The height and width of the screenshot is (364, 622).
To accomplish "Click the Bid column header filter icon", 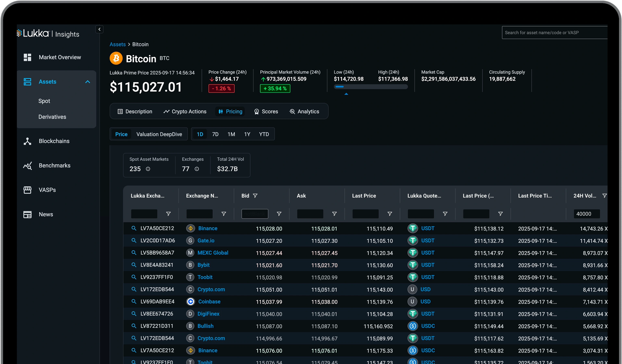I will point(255,196).
